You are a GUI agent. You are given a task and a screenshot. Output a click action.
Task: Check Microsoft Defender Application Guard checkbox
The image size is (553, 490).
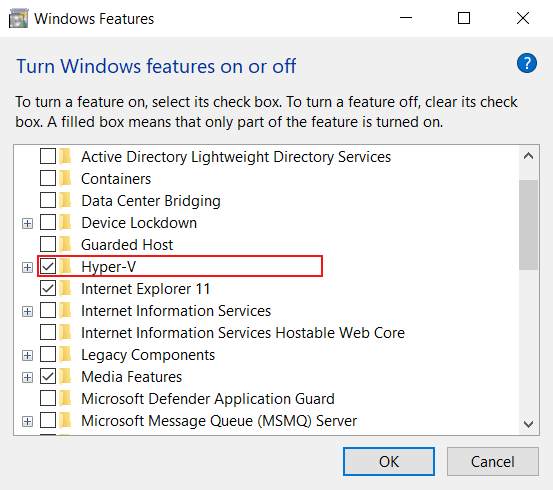point(48,399)
